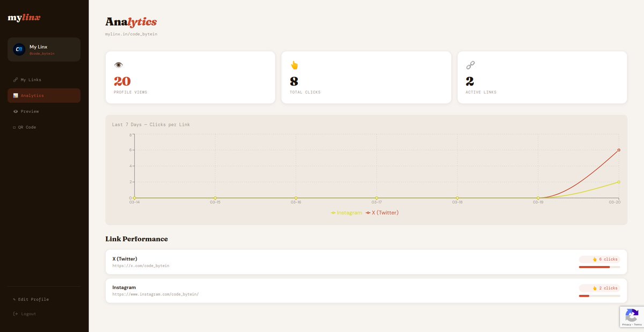Image resolution: width=644 pixels, height=332 pixels.
Task: Click the chart title Last 7 Days
Action: (151, 124)
